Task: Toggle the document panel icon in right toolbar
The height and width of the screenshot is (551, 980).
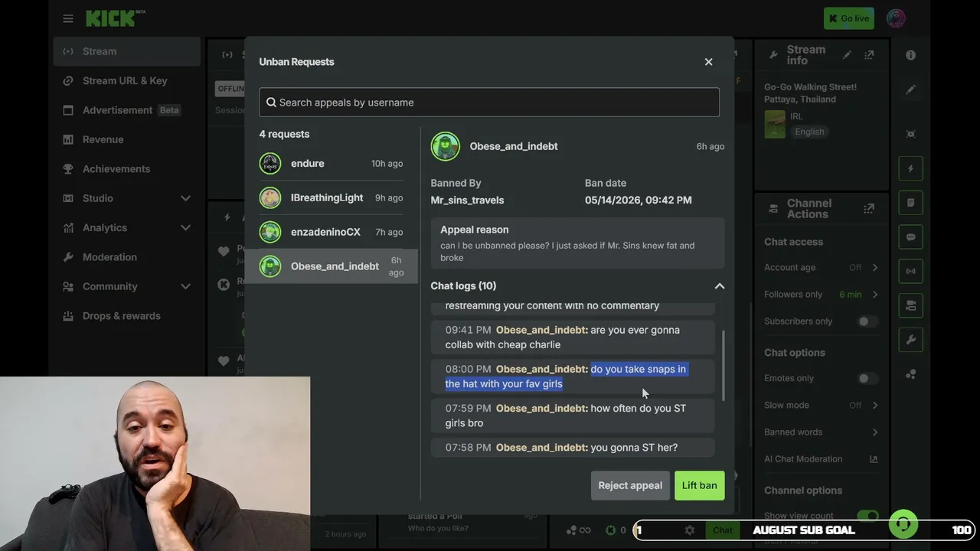Action: point(910,203)
